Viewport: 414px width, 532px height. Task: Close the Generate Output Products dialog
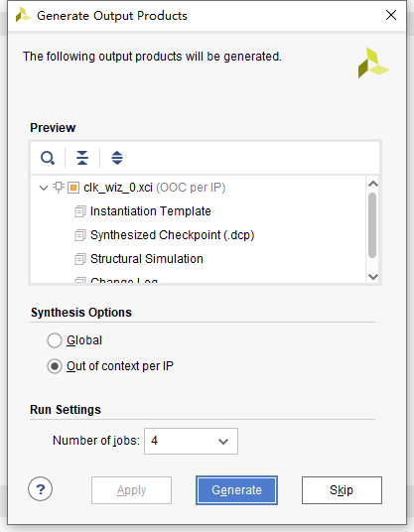click(x=391, y=15)
